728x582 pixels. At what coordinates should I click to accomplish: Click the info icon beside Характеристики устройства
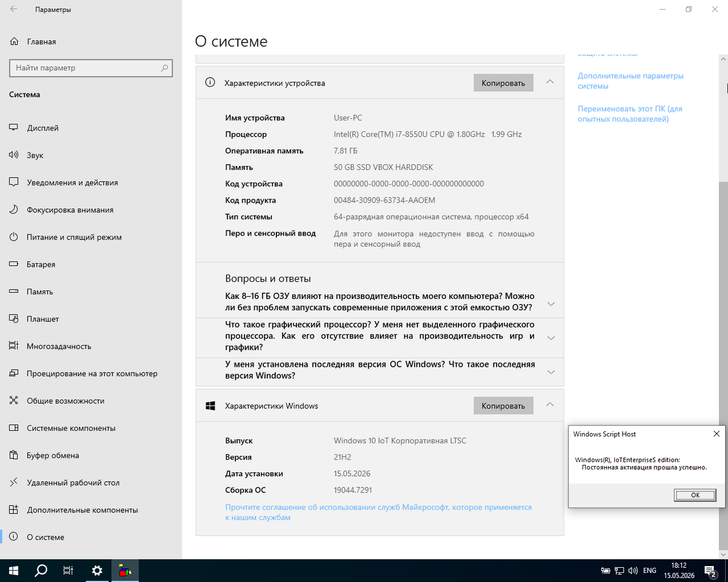pos(210,82)
